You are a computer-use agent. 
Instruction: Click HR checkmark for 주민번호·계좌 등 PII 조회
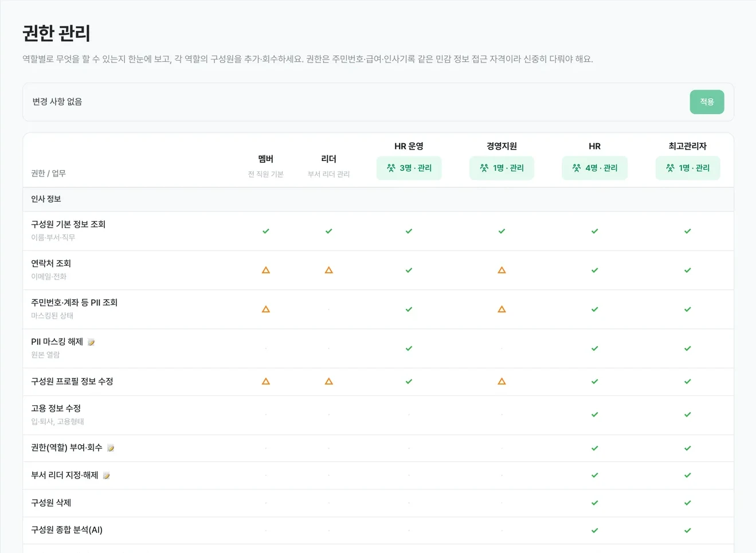click(x=594, y=309)
